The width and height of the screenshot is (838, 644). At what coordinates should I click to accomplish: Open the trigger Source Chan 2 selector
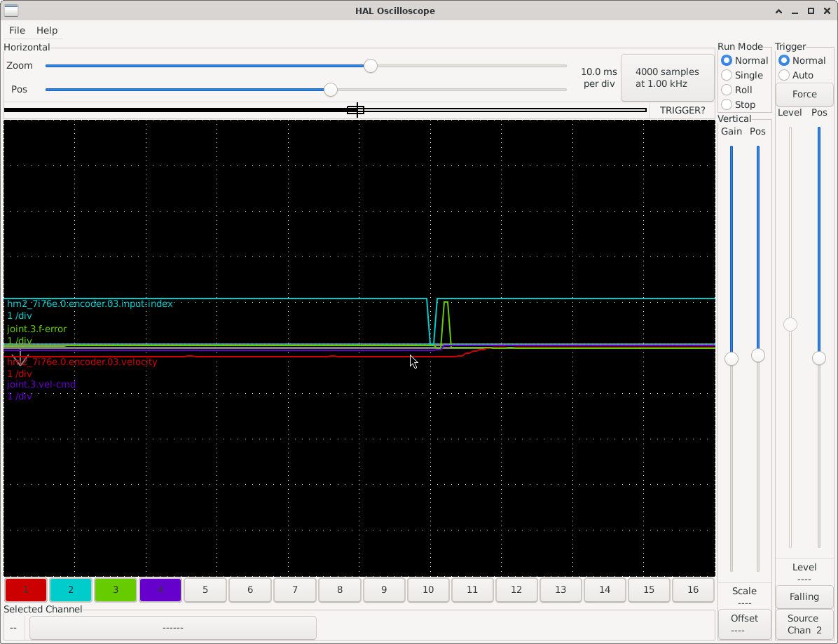click(804, 624)
